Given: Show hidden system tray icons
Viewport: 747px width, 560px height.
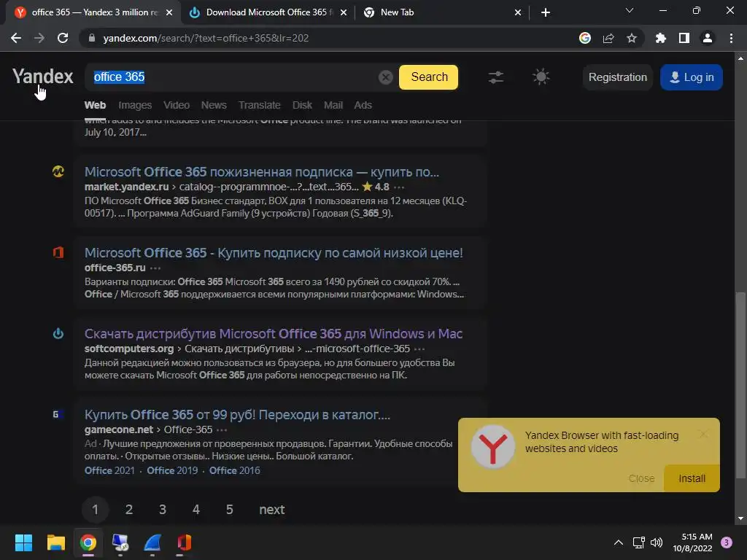Looking at the screenshot, I should tap(618, 542).
